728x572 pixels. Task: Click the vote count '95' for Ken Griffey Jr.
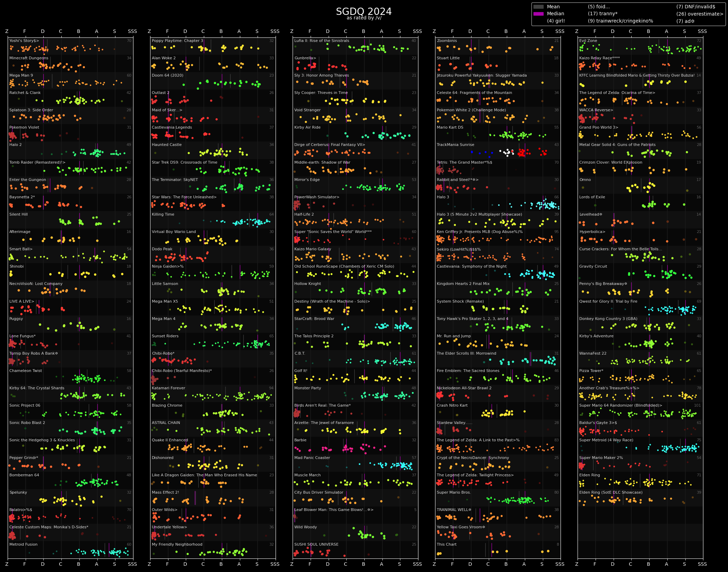[556, 232]
